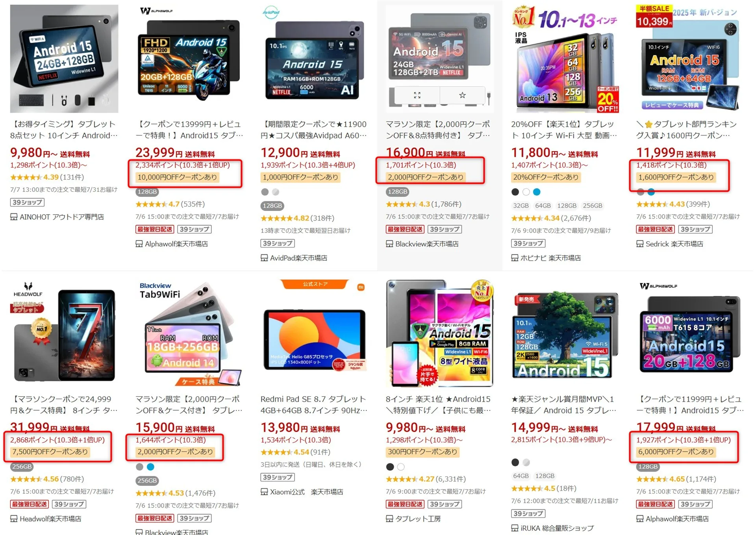Click shop icon next to iRUKA 総合量販ショップ
This screenshot has height=535, width=756.
[515, 528]
